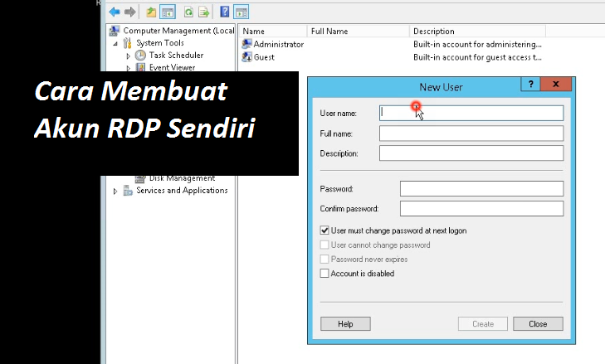
Task: Click the Export List toolbar icon
Action: (x=203, y=12)
